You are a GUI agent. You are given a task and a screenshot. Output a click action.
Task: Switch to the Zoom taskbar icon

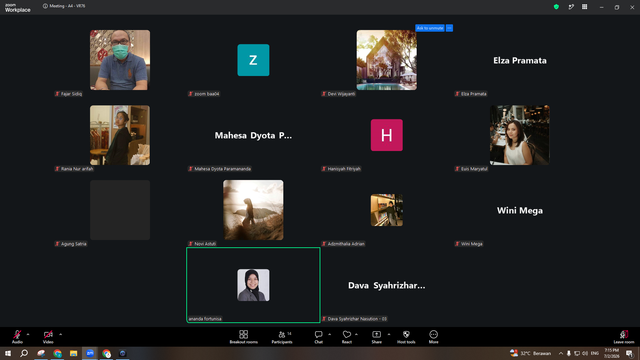90,353
